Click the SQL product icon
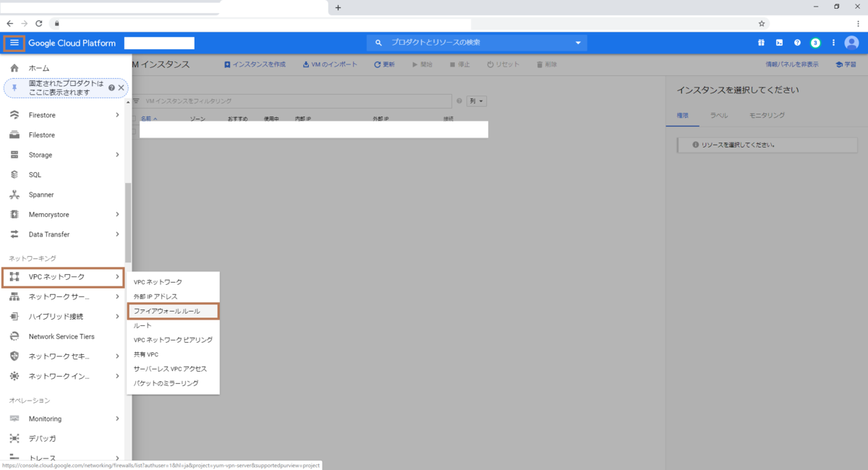The image size is (868, 470). point(14,175)
